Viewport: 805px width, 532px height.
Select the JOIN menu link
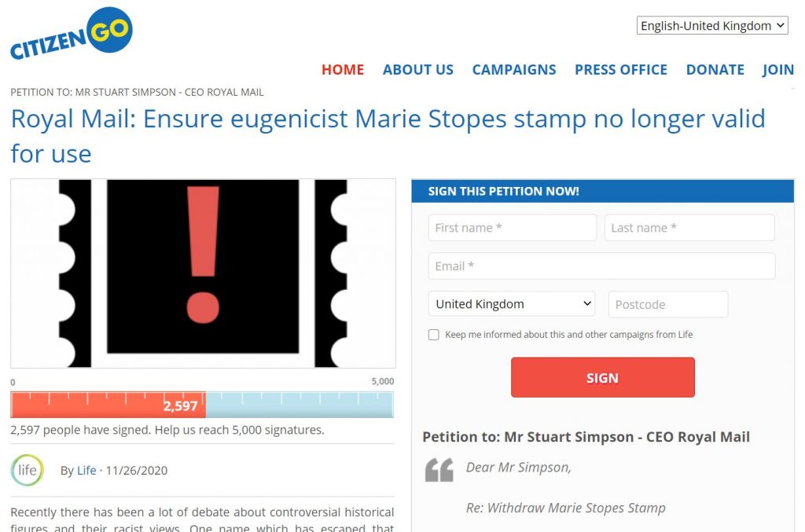(x=777, y=69)
